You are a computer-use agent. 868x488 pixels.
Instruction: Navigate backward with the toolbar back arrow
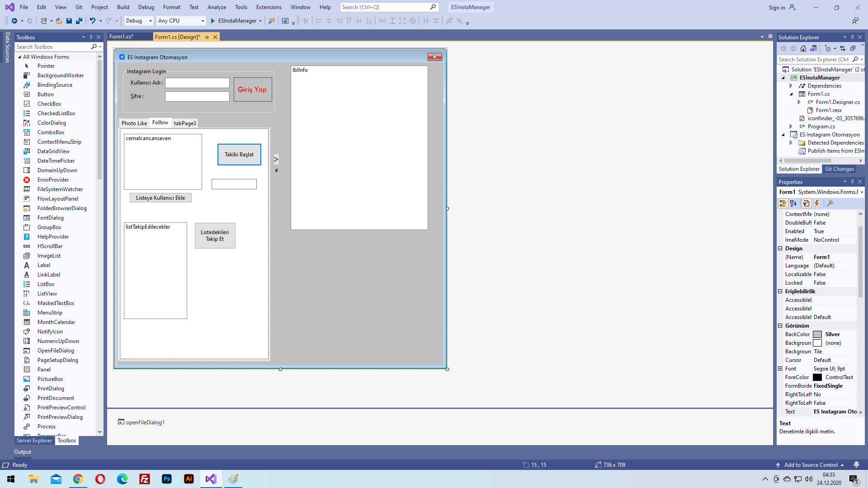pos(14,21)
